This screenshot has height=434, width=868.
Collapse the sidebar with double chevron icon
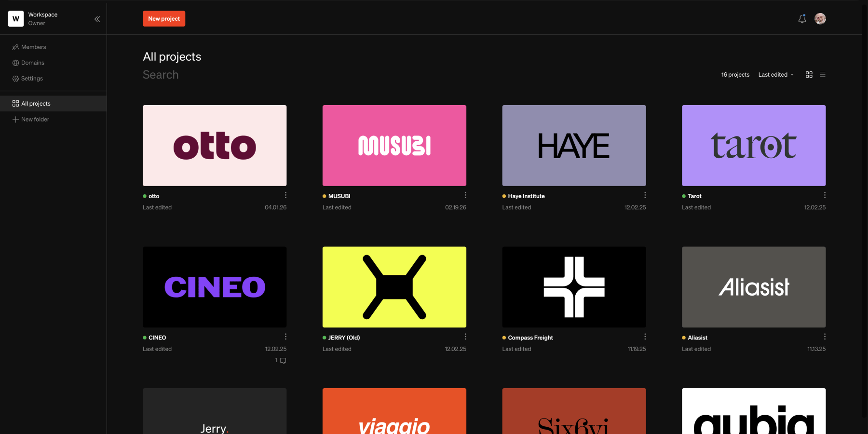[x=97, y=19]
